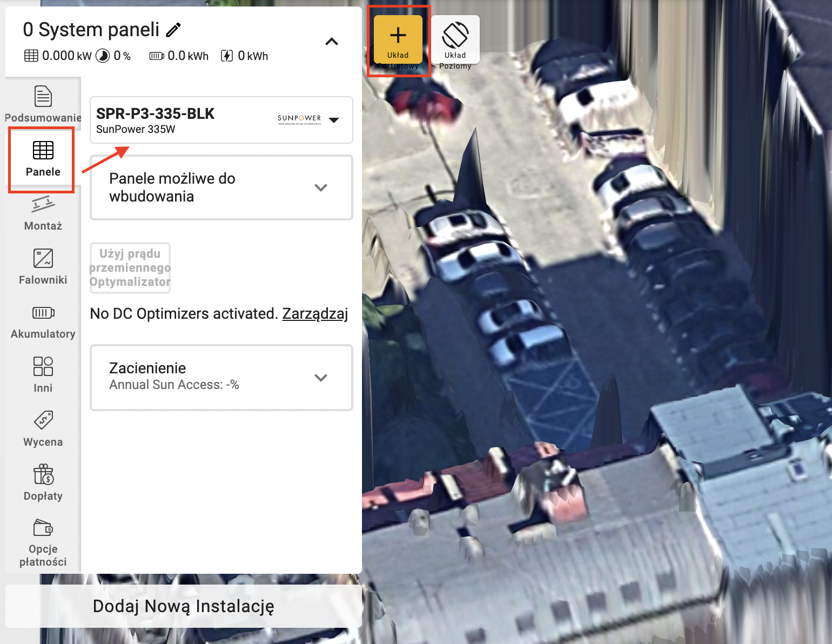The image size is (832, 644).
Task: Click the pencil icon to rename system
Action: click(173, 30)
